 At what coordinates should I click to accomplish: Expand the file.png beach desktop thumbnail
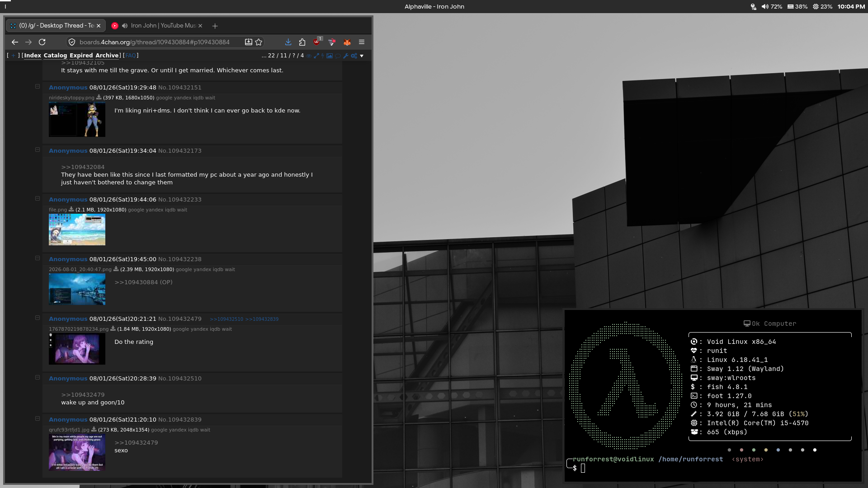77,230
